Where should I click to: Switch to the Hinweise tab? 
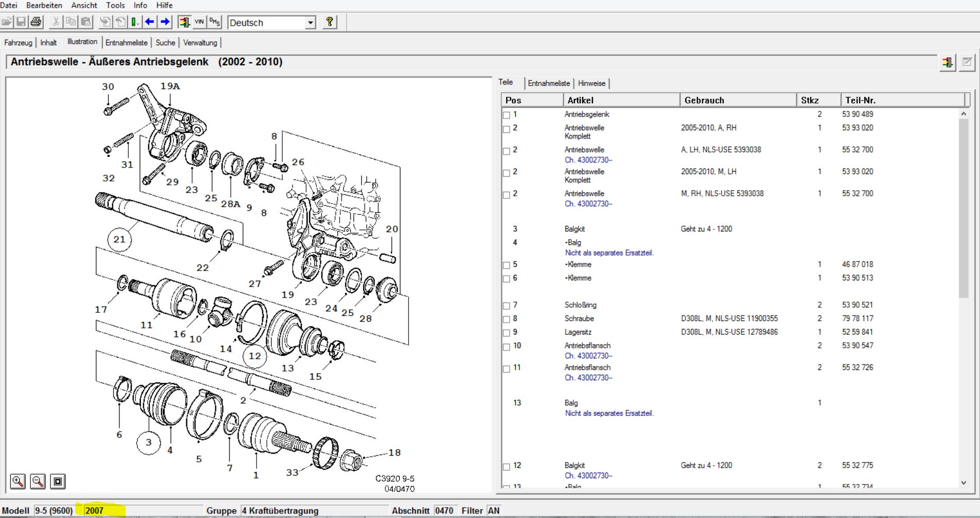click(x=592, y=83)
